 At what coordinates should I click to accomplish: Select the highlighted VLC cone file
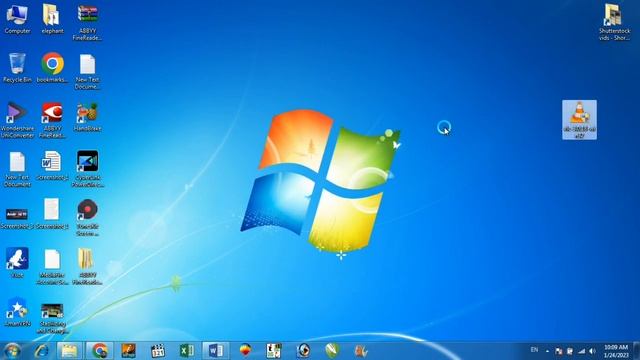tap(579, 120)
